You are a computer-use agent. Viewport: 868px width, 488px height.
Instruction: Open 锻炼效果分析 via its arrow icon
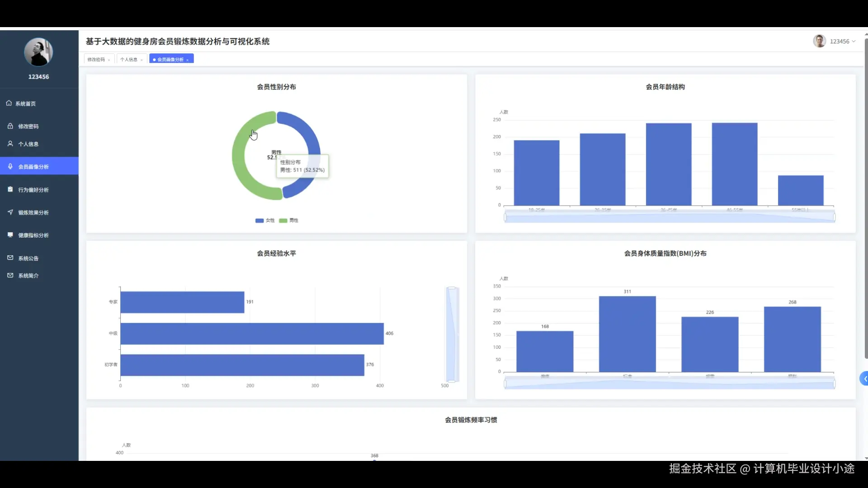point(10,212)
